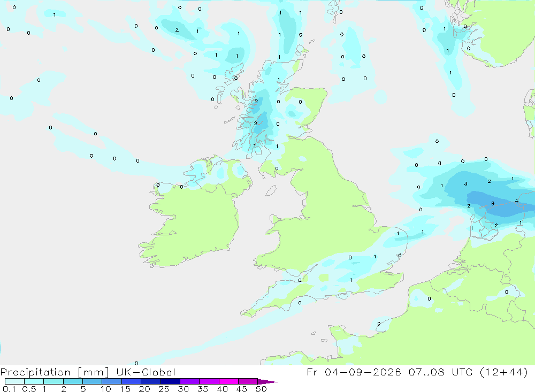Select the '3' value in North Sea
Screen dimensions: 535x392
click(x=466, y=183)
